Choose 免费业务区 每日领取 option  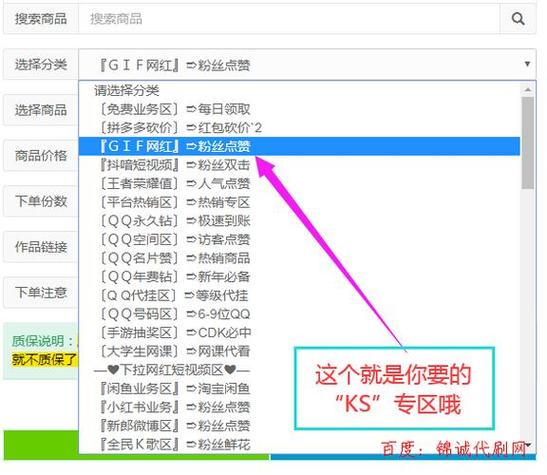coord(299,109)
